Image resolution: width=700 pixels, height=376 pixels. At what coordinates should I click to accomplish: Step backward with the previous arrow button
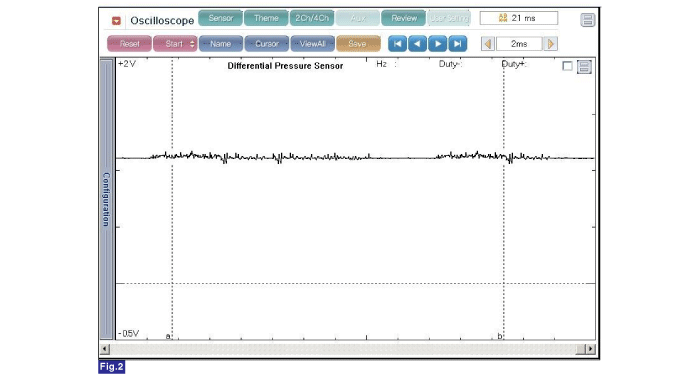(417, 44)
